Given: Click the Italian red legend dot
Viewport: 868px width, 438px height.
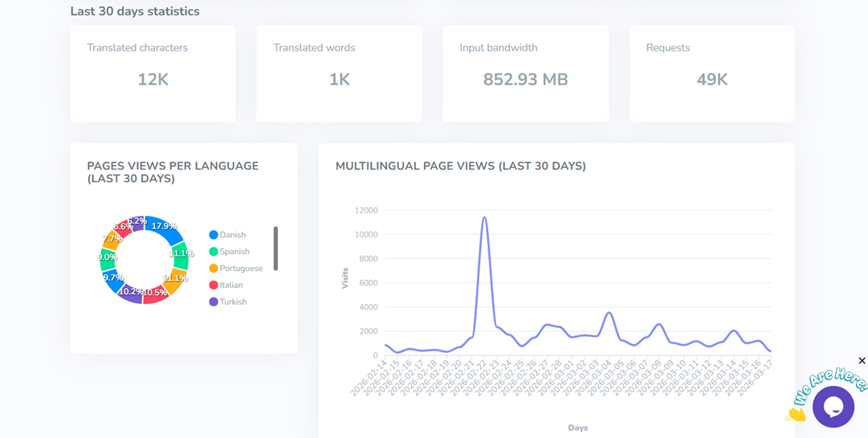Looking at the screenshot, I should tap(214, 286).
